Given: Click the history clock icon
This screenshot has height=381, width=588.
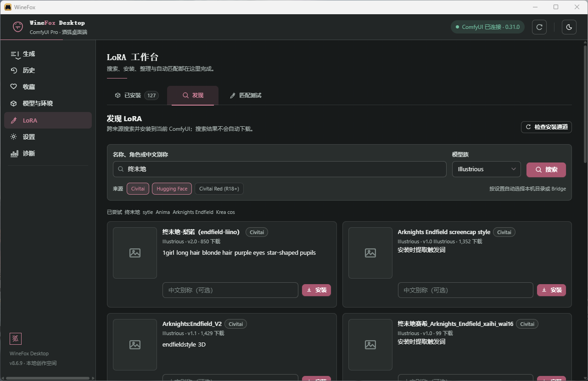Looking at the screenshot, I should tap(14, 70).
